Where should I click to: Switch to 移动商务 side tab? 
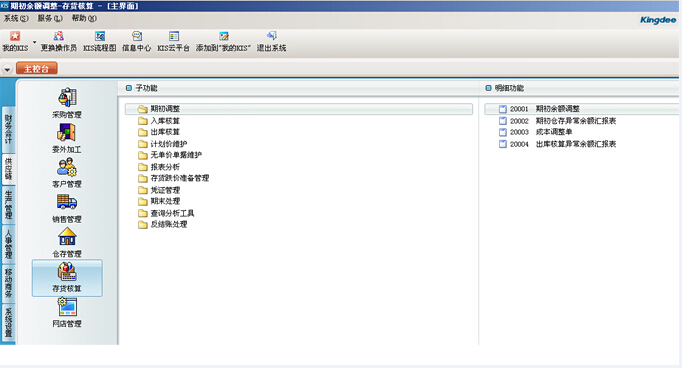point(8,283)
